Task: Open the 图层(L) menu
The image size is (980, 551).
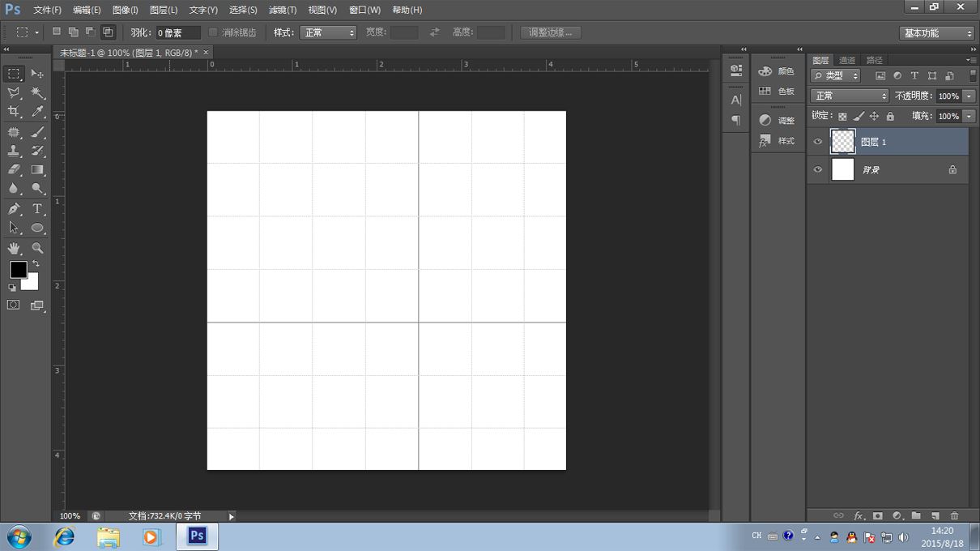Action: pos(164,10)
